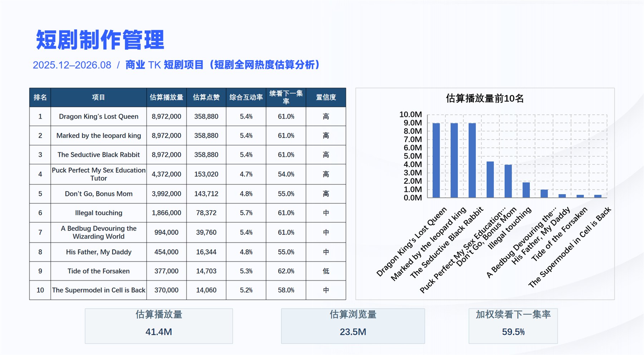Click the 综合互动率 column header
Image resolution: width=644 pixels, height=355 pixels.
[246, 97]
